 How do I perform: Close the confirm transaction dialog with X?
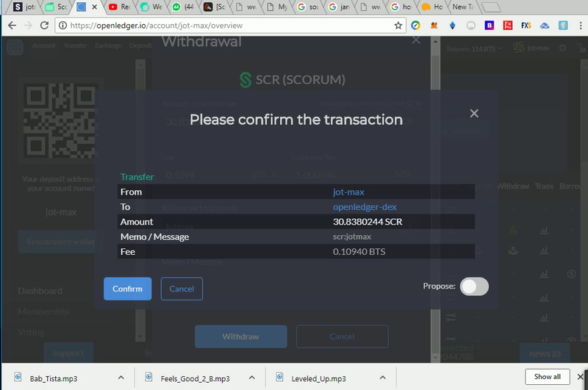point(474,113)
